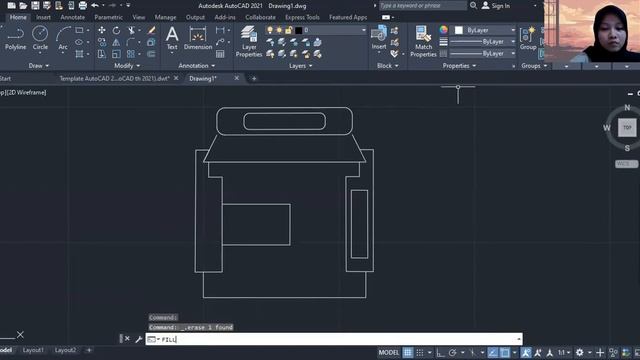Switch to Layout1 tab

33,350
